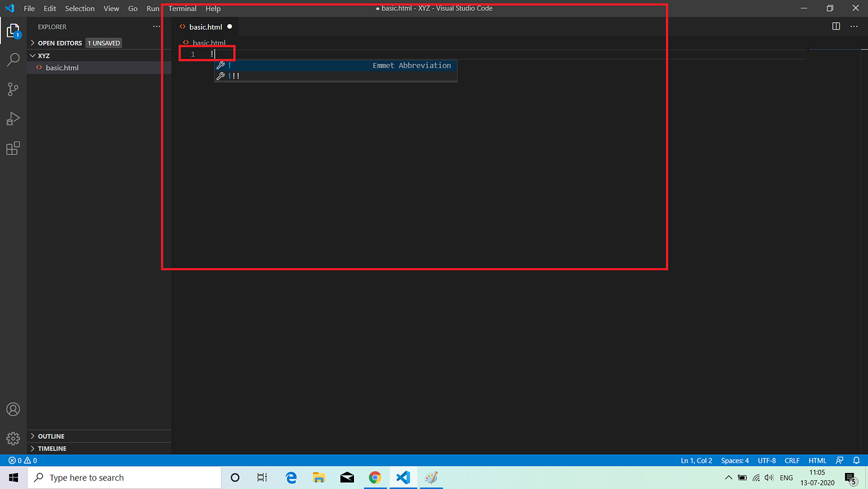868x489 pixels.
Task: Open the Extensions view
Action: pyautogui.click(x=14, y=148)
